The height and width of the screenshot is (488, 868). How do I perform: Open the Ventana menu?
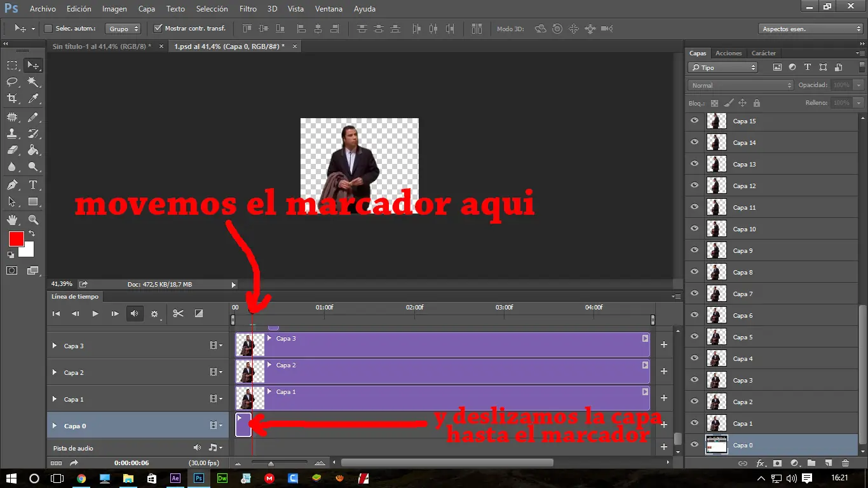(329, 9)
